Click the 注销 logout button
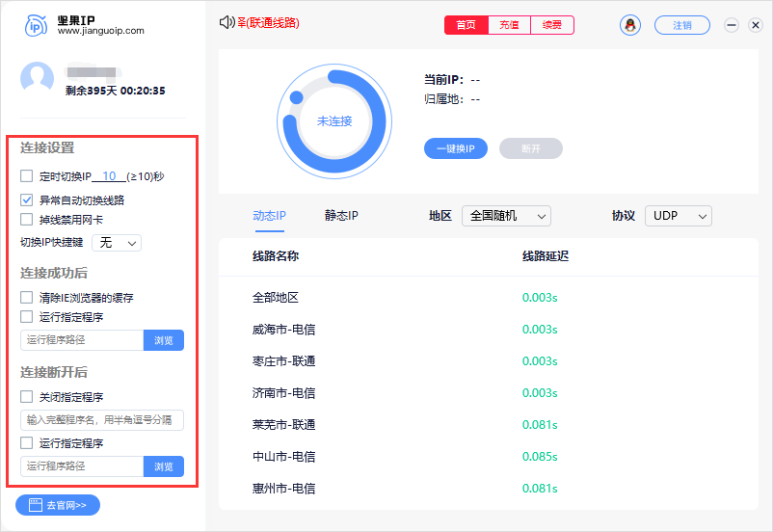Viewport: 773px width, 532px height. click(681, 26)
